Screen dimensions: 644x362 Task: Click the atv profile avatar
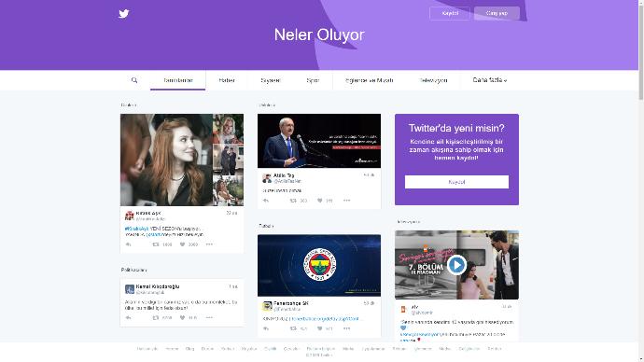(403, 310)
